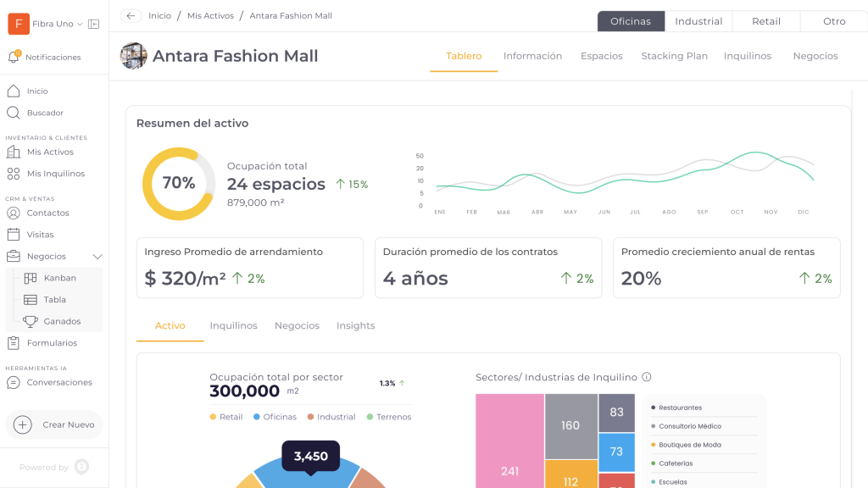Screen dimensions: 868x488
Task: Toggle the Industrial legend swatch
Action: click(310, 417)
